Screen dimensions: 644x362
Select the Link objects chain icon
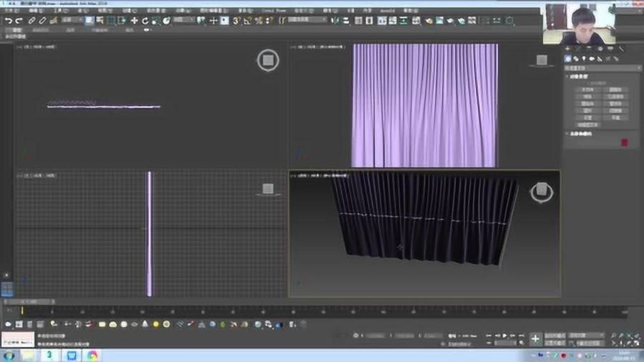(x=31, y=20)
